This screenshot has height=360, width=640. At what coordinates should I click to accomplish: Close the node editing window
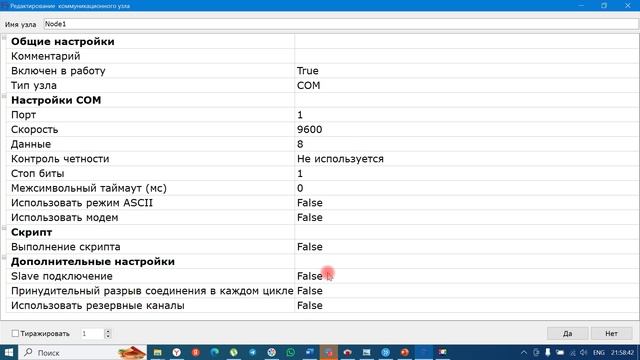point(628,5)
